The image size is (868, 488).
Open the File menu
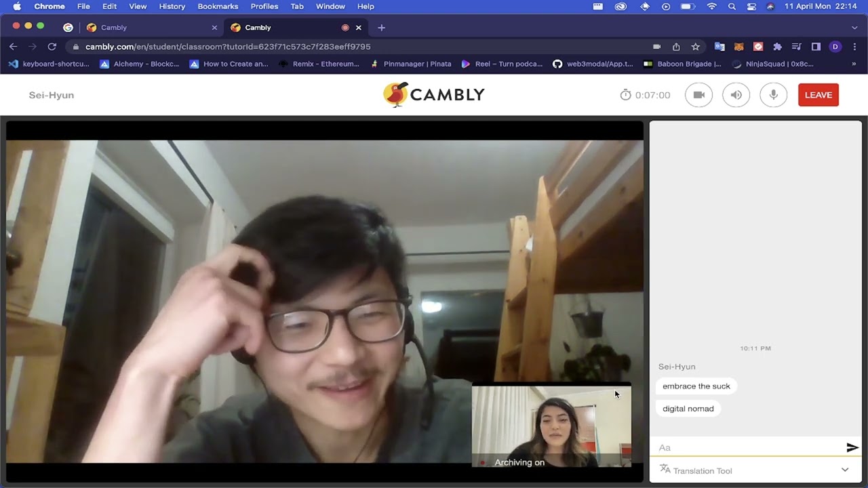[x=83, y=7]
